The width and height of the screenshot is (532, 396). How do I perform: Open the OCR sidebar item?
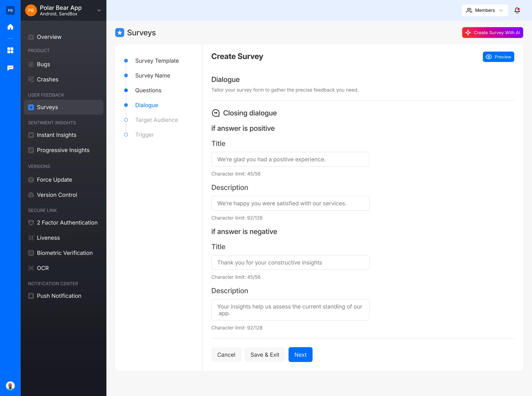[x=43, y=268]
